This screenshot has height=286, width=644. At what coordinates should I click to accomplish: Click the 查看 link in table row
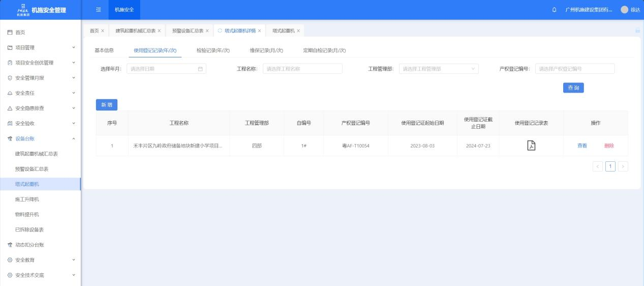click(582, 146)
